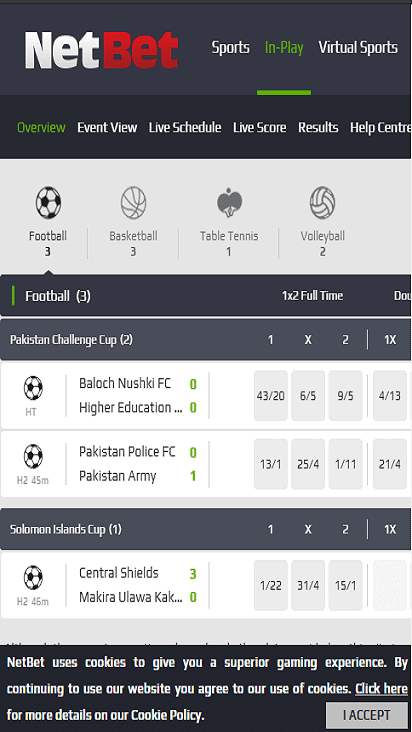This screenshot has width=412, height=732.
Task: Open the Live Score menu item
Action: 259,127
